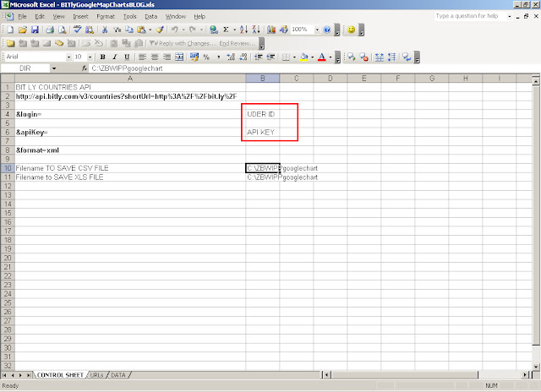Run the spelling check
This screenshot has width=541, height=392.
tap(77, 30)
